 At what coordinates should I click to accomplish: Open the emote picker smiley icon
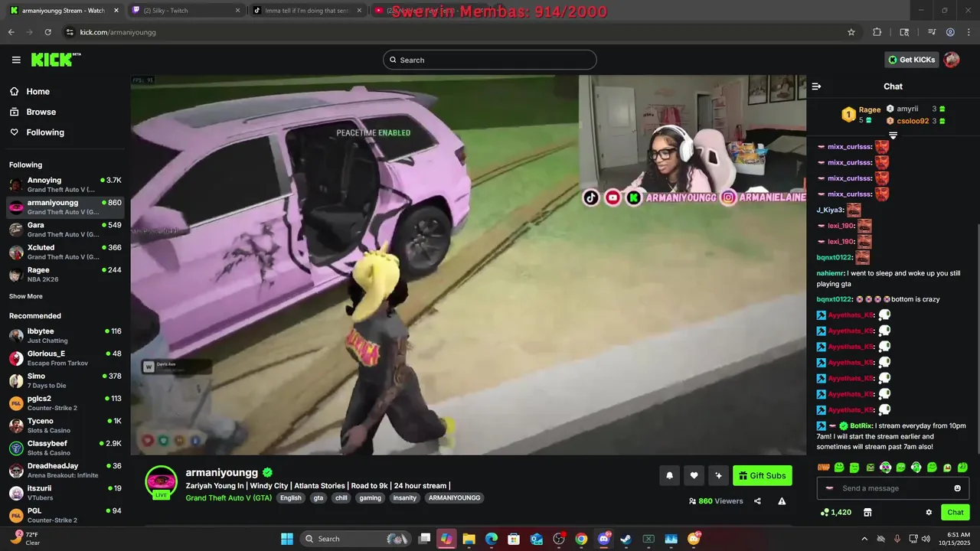point(957,488)
